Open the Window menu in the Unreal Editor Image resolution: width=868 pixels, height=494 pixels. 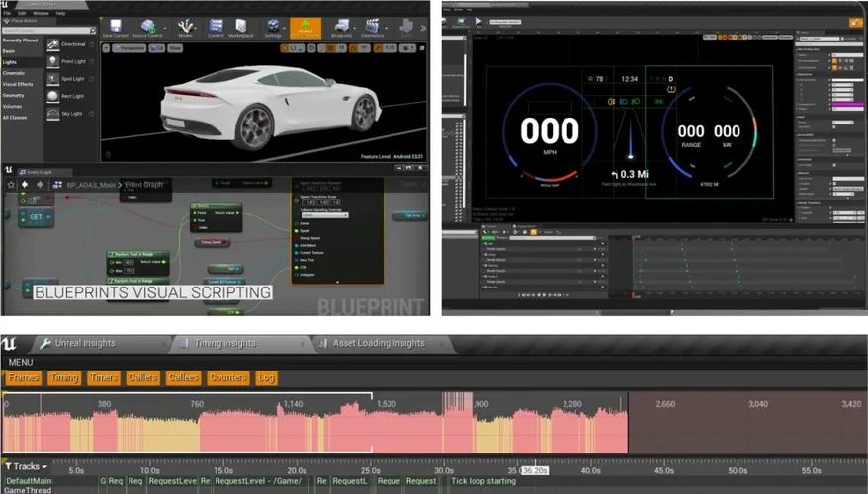pyautogui.click(x=41, y=13)
